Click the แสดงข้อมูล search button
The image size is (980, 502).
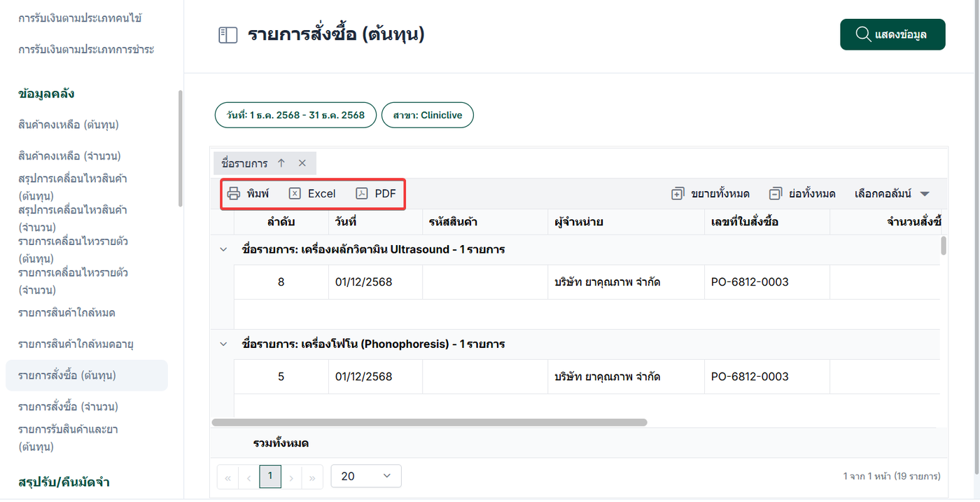pos(892,34)
